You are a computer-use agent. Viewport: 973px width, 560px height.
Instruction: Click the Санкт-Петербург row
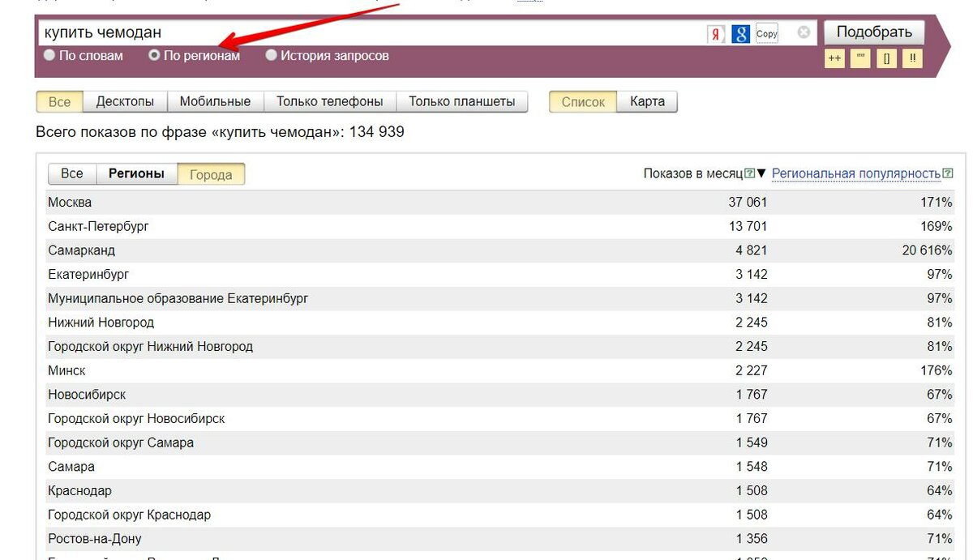500,226
